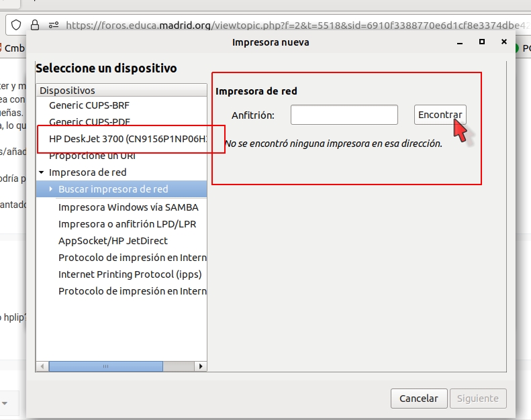The height and width of the screenshot is (420, 531).
Task: Select Impresora Windows vía SAMBA
Action: 128,207
